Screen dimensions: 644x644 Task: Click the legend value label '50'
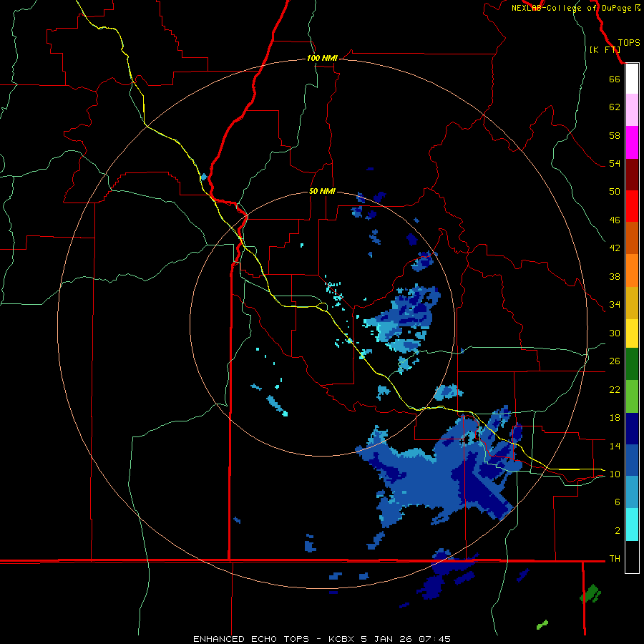pos(615,192)
